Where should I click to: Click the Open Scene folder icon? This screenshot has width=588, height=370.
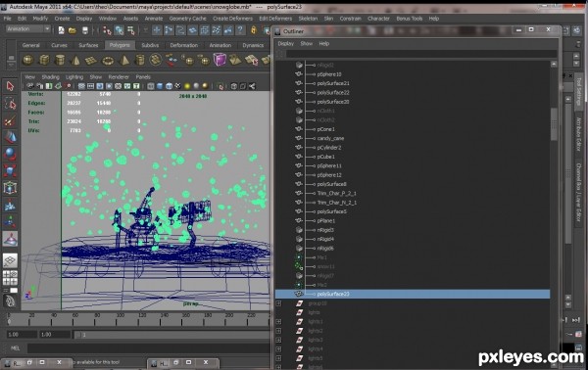73,30
